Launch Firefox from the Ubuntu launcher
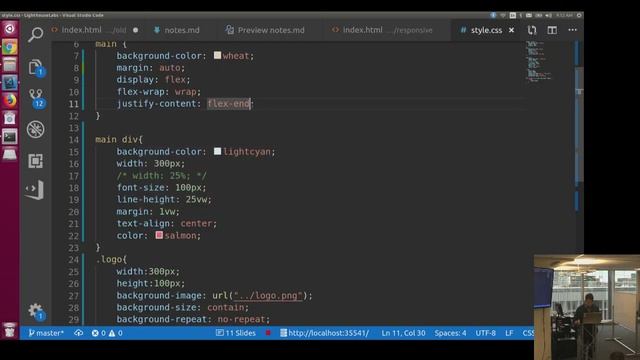 coord(9,100)
